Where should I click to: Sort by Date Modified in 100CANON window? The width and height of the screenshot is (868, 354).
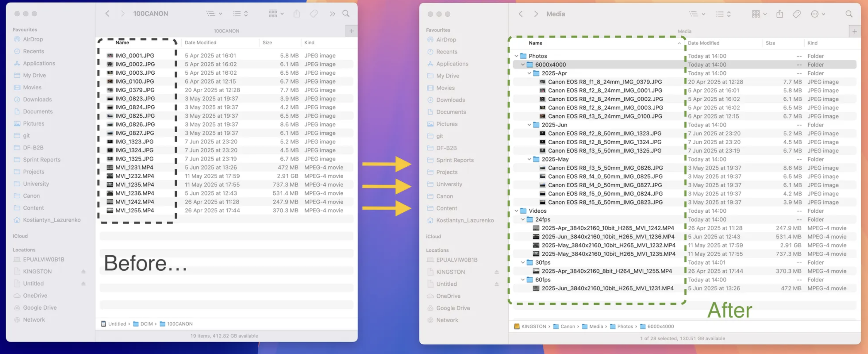[x=200, y=42]
